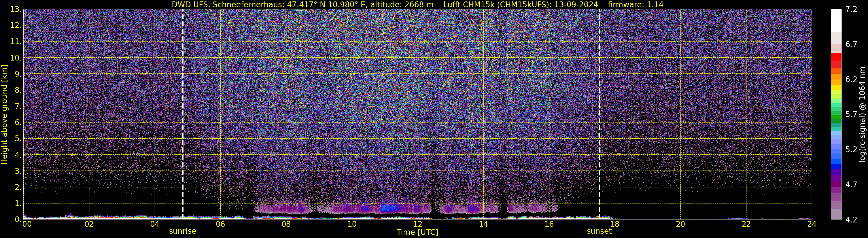Click the time tick label 22
The width and height of the screenshot is (868, 238).
[746, 224]
